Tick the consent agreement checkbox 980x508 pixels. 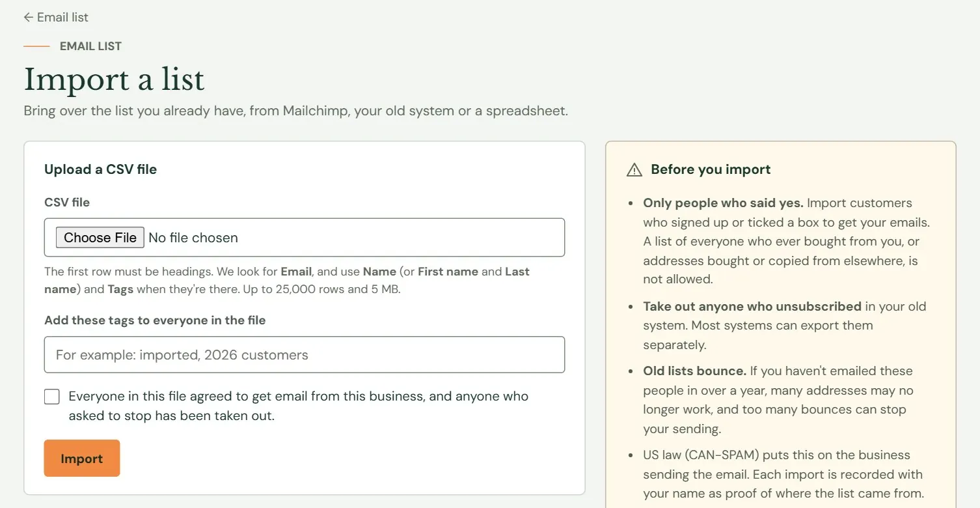point(52,397)
